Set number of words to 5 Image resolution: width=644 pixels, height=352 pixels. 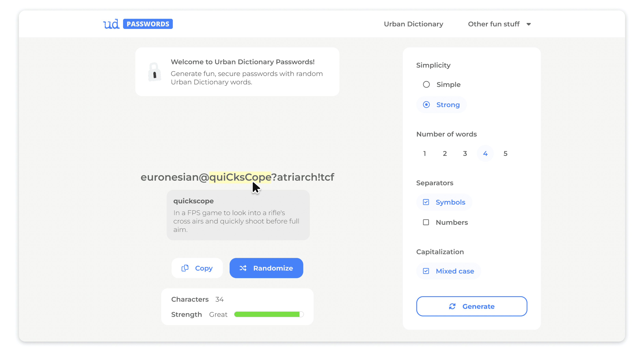[x=505, y=153]
